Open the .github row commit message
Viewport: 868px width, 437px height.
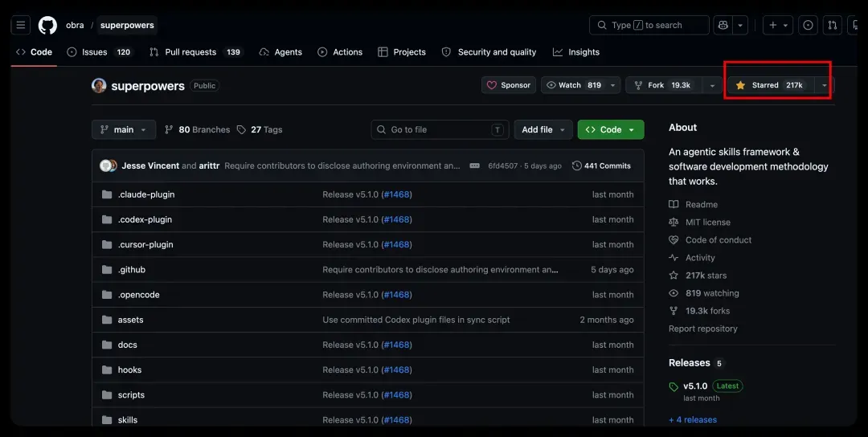coord(440,270)
